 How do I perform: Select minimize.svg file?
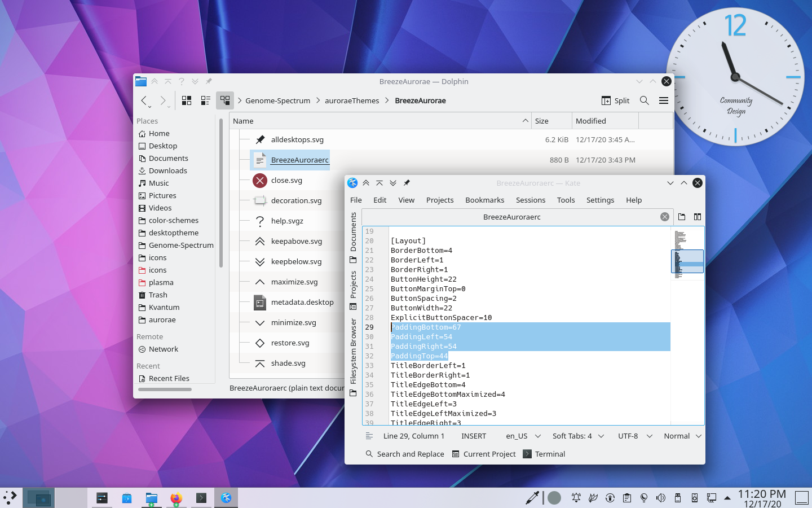click(x=293, y=322)
